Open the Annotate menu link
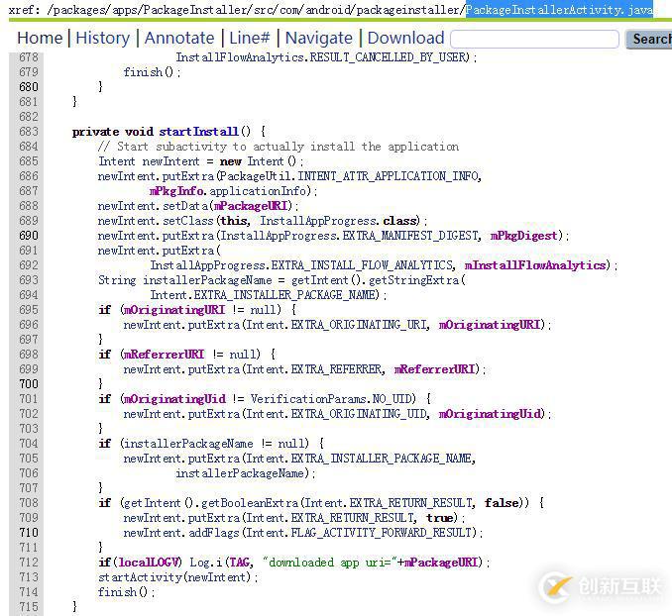Image resolution: width=672 pixels, height=616 pixels. [179, 38]
